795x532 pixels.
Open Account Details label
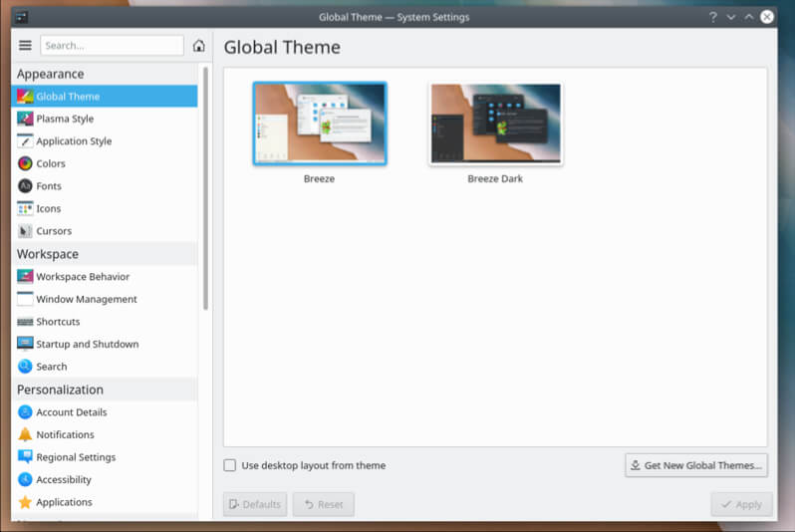tap(72, 411)
